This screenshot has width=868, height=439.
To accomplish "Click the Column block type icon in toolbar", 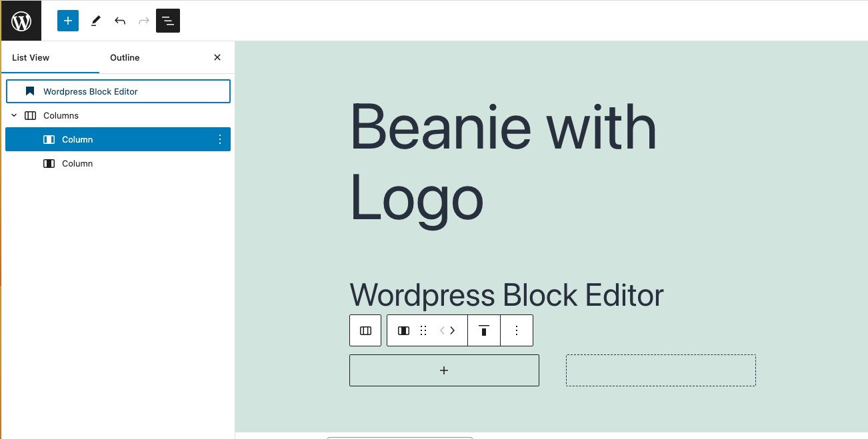I will [x=403, y=330].
